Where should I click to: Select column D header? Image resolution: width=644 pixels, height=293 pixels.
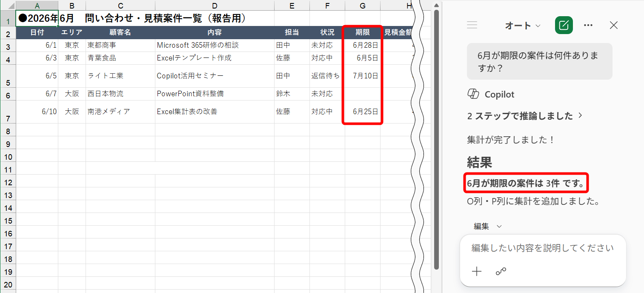click(x=215, y=5)
